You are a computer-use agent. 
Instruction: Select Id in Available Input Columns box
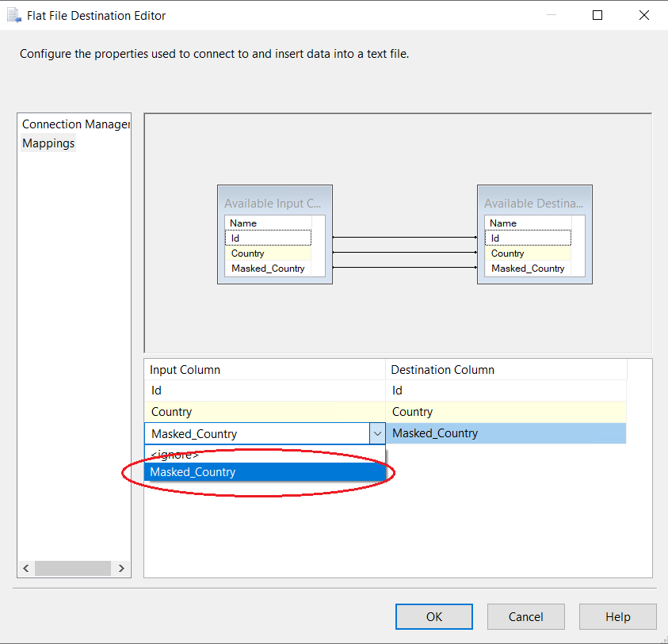[268, 238]
